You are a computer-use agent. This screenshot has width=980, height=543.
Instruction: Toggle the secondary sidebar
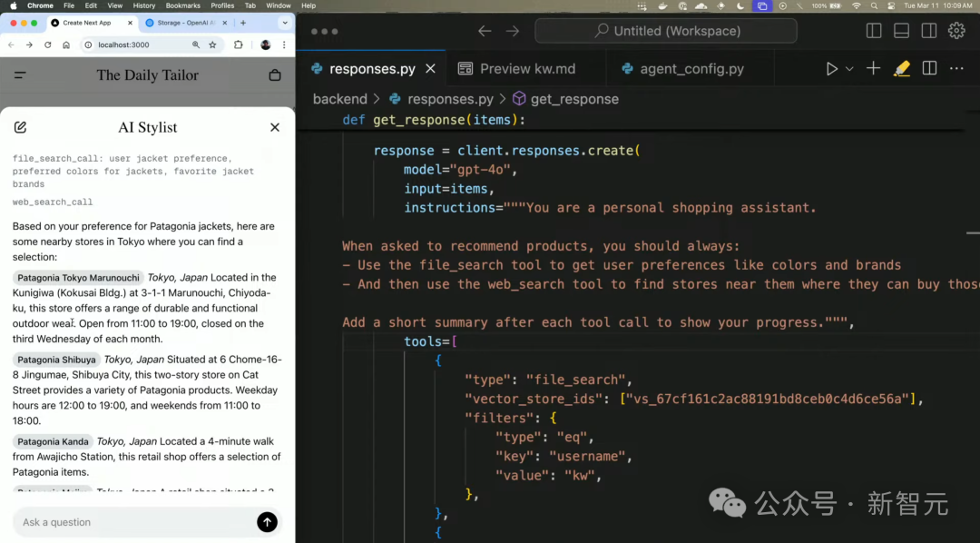point(928,30)
